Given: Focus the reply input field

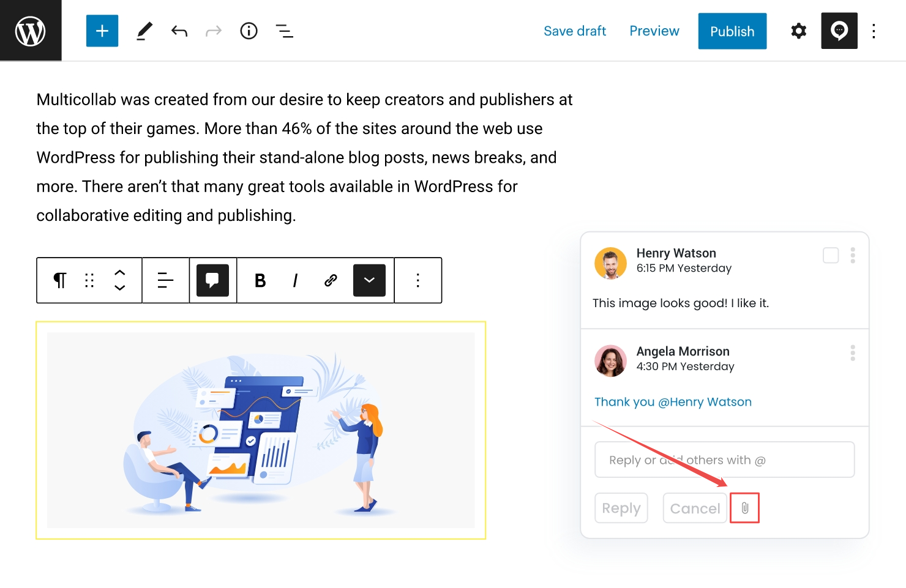Looking at the screenshot, I should (x=725, y=460).
